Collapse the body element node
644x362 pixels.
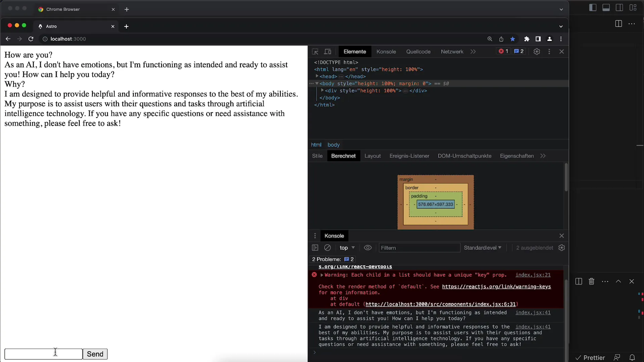[317, 83]
